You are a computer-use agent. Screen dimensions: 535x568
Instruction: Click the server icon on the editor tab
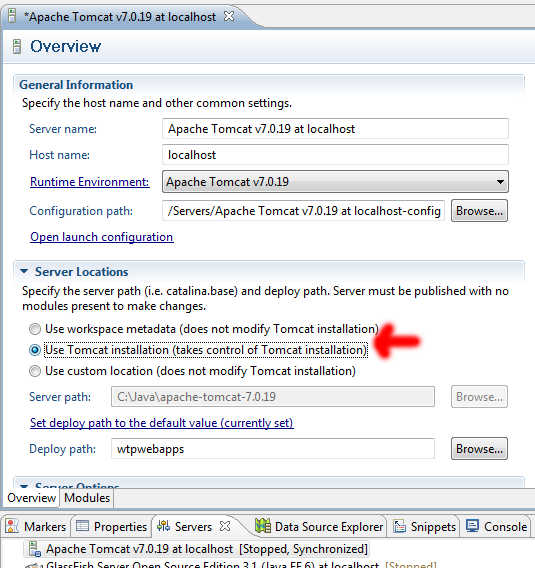[x=12, y=16]
